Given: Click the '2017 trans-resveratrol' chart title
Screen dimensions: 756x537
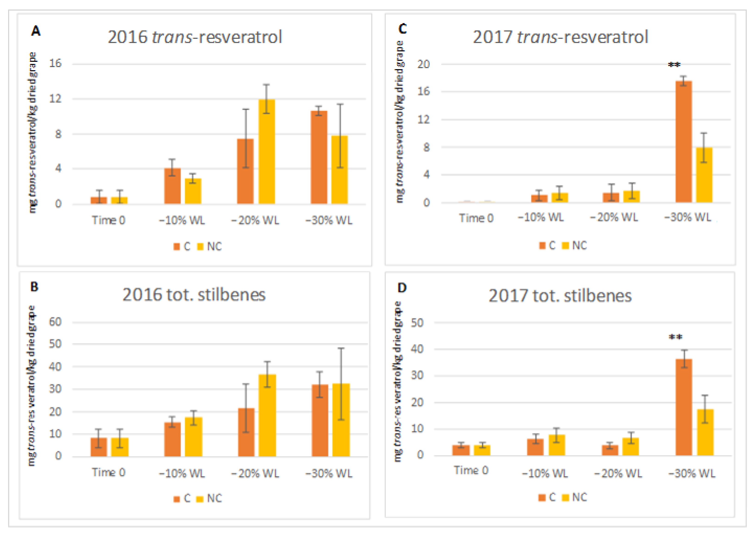Looking at the screenshot, I should click(560, 37).
